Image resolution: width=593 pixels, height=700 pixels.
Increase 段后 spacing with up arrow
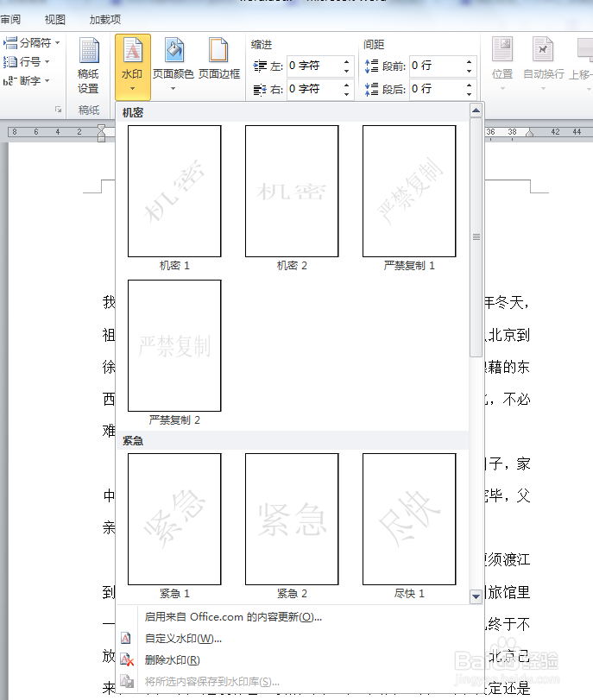(x=469, y=85)
